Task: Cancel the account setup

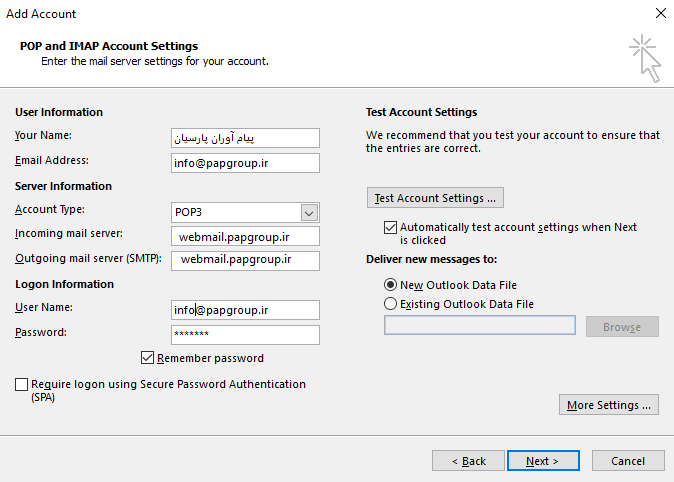Action: (x=628, y=461)
